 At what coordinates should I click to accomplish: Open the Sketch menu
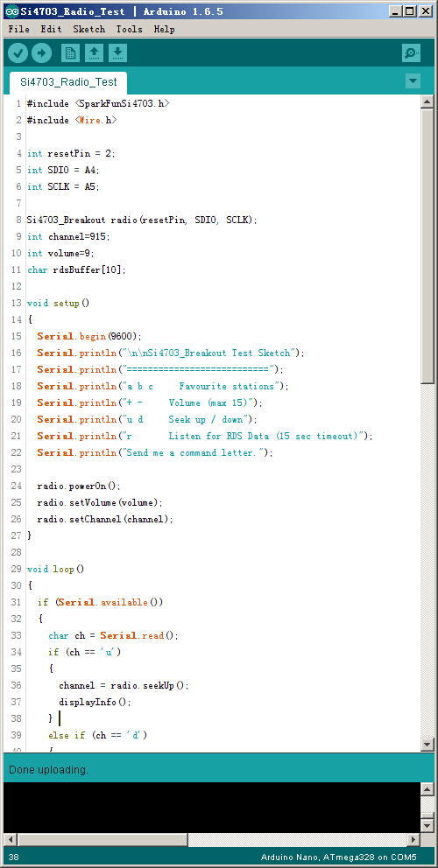pos(88,30)
